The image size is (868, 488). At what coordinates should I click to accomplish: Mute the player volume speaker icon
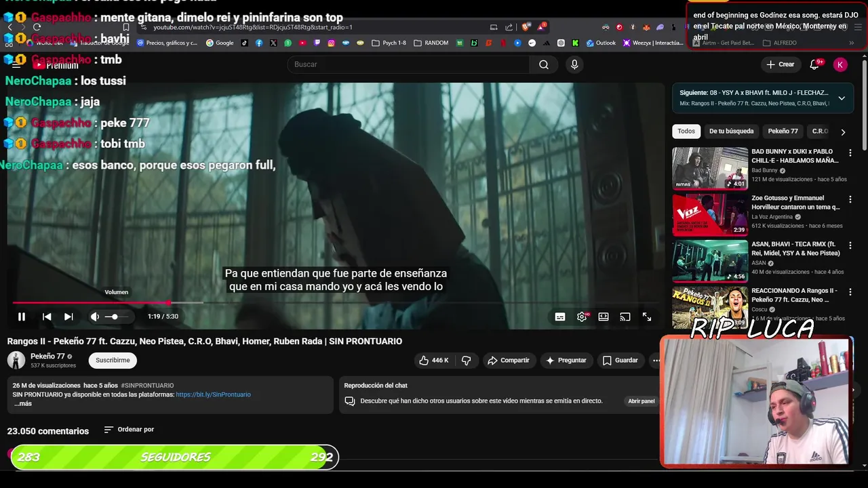(95, 317)
